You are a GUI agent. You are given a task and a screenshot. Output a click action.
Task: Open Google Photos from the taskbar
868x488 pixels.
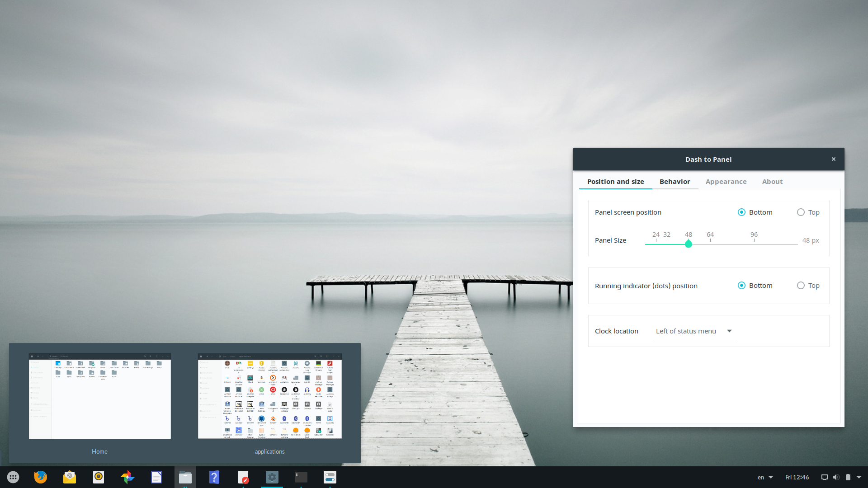pyautogui.click(x=127, y=477)
